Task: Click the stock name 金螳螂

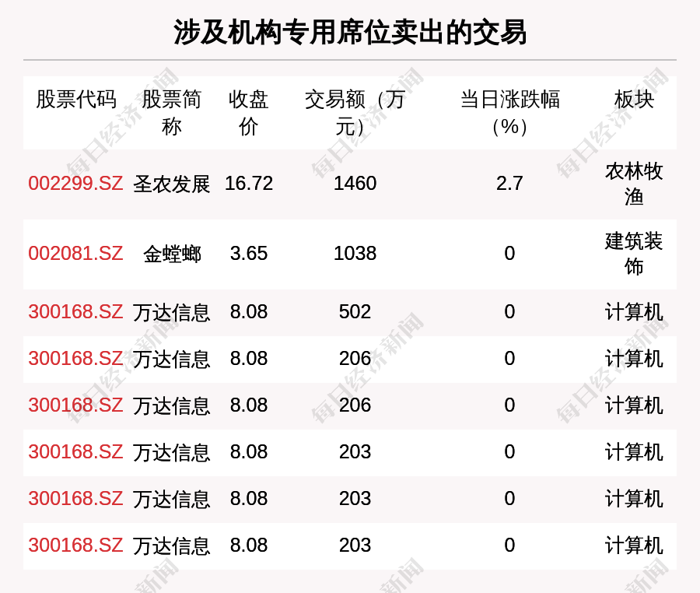Action: (172, 254)
